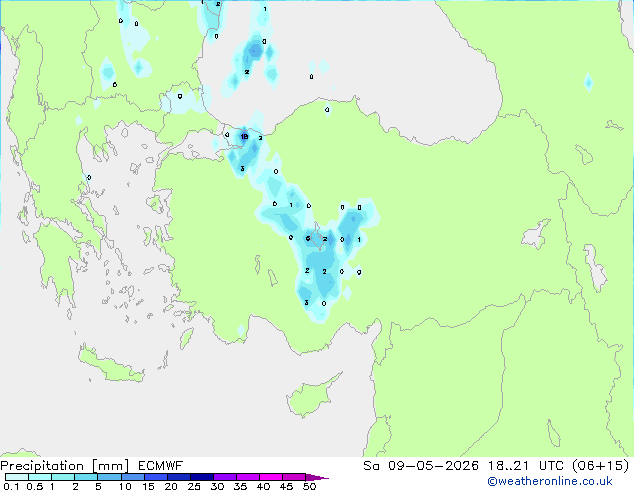
Task: Click the over-50 legend arrow tip
Action: (x=317, y=477)
